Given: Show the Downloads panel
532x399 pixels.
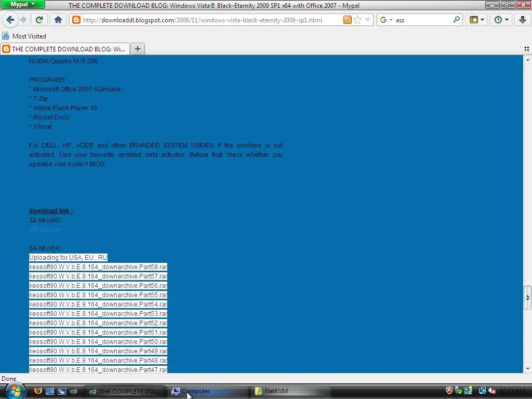Looking at the screenshot, I should click(523, 20).
